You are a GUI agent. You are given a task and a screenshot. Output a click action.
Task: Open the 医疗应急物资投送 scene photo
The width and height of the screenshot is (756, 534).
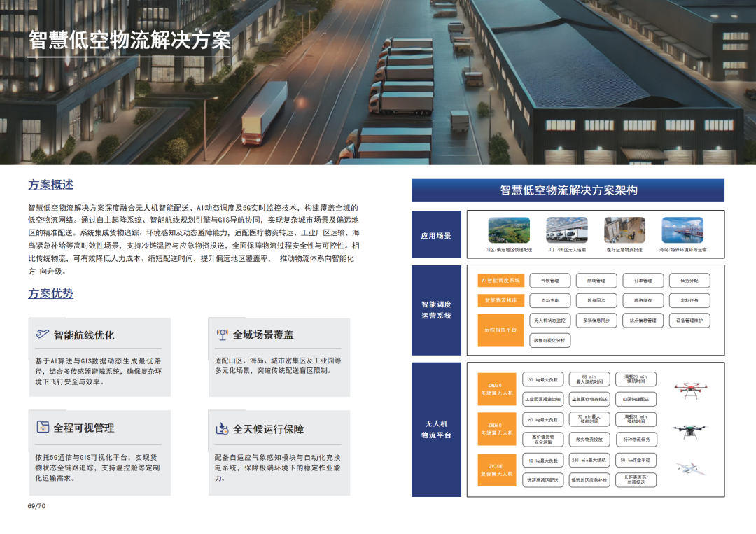tap(624, 230)
